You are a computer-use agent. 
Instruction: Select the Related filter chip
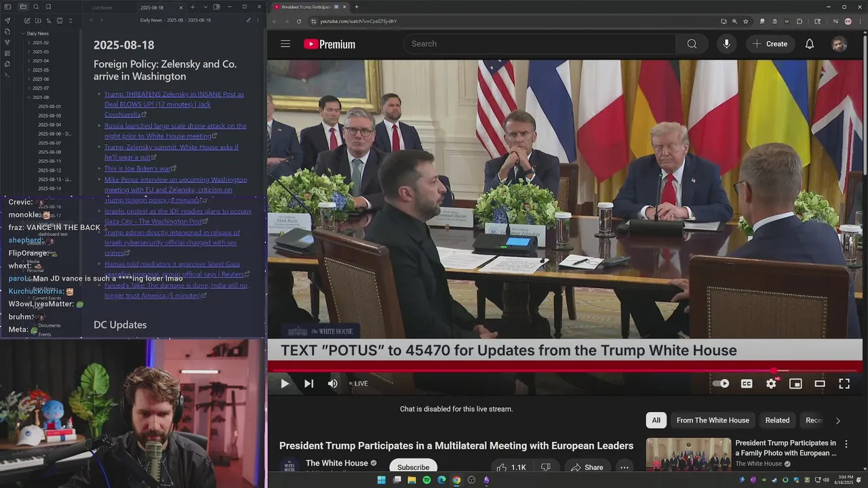777,420
